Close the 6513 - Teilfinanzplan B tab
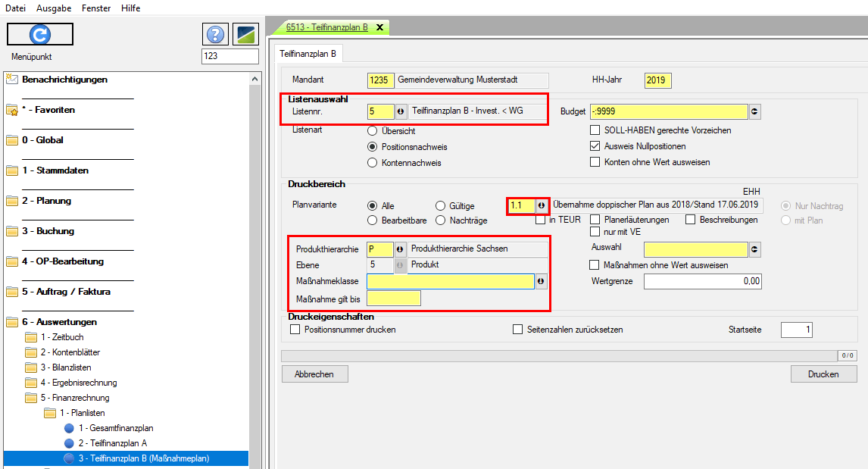Image resolution: width=868 pixels, height=469 pixels. 379,27
